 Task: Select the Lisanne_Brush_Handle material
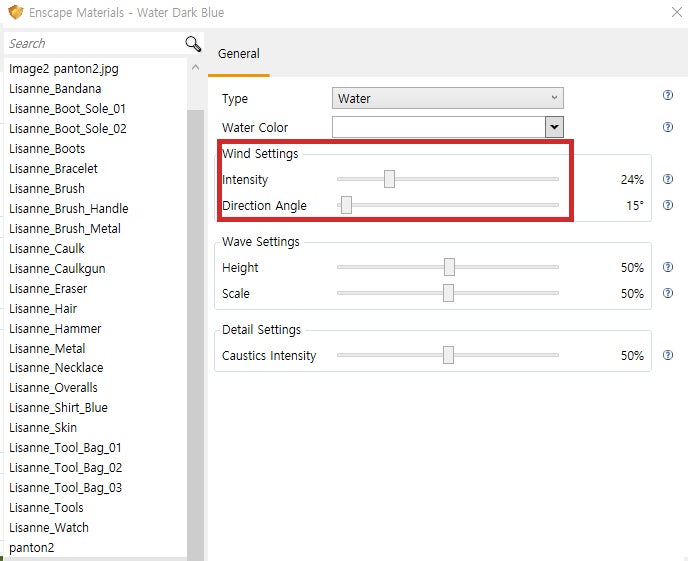[x=68, y=208]
